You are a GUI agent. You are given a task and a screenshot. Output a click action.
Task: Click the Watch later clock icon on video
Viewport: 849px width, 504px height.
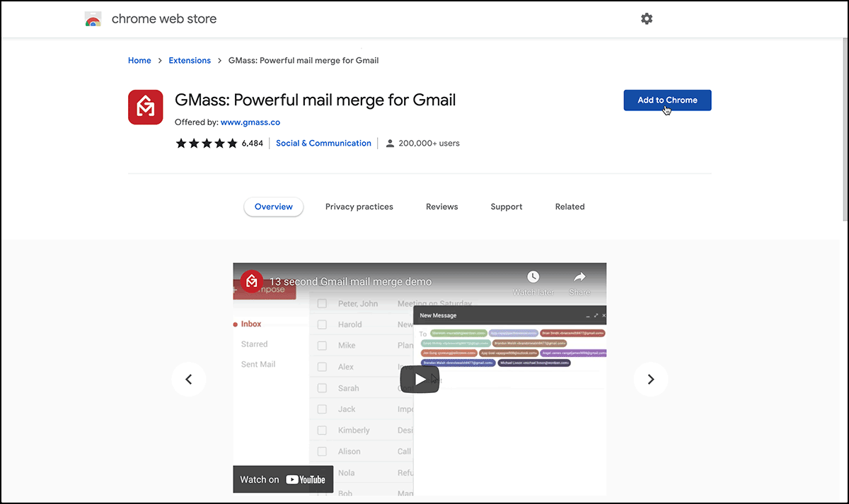533,276
